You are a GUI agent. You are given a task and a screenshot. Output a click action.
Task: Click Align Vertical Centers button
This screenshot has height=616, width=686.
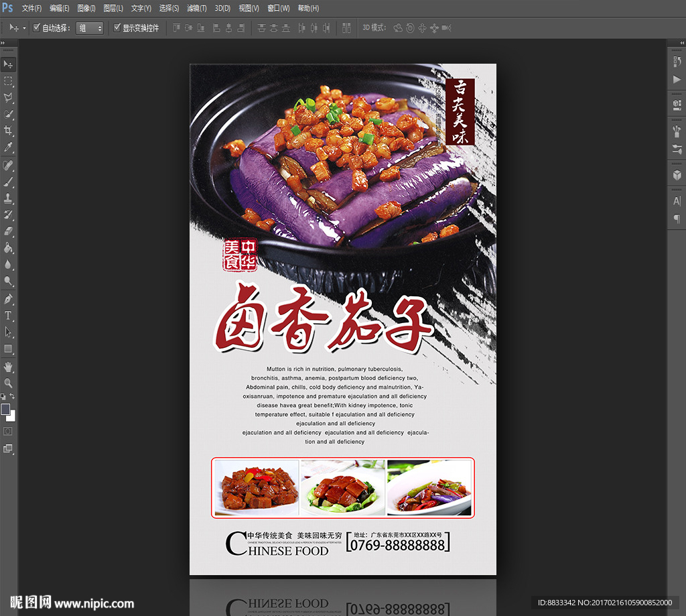188,28
